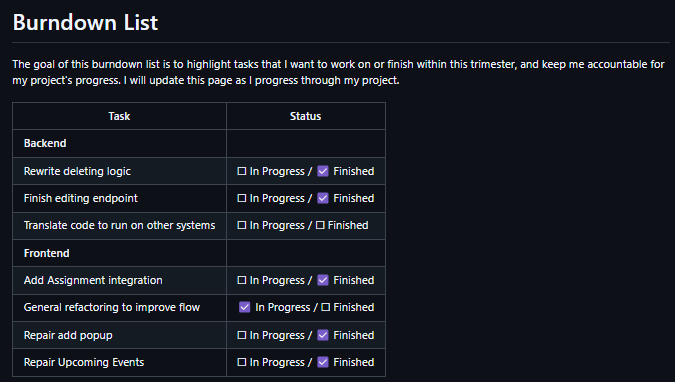
Task: Click the Frontend section row
Action: [x=199, y=253]
